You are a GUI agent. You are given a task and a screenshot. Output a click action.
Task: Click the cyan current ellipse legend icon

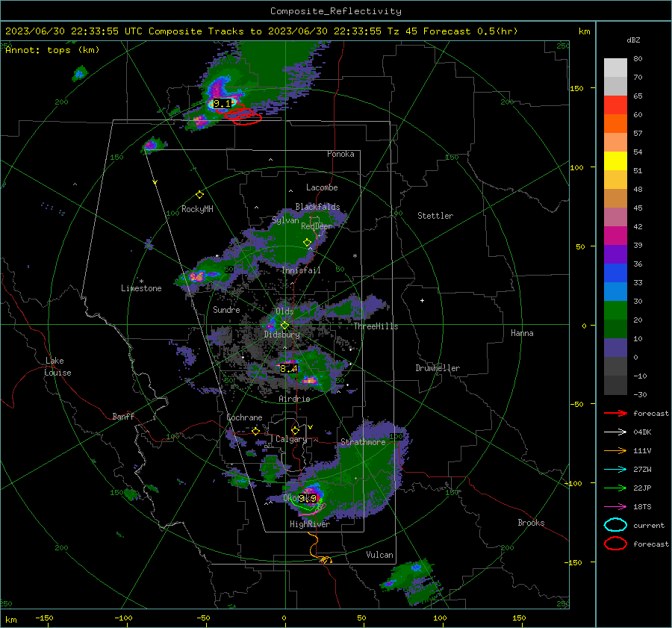tap(615, 525)
